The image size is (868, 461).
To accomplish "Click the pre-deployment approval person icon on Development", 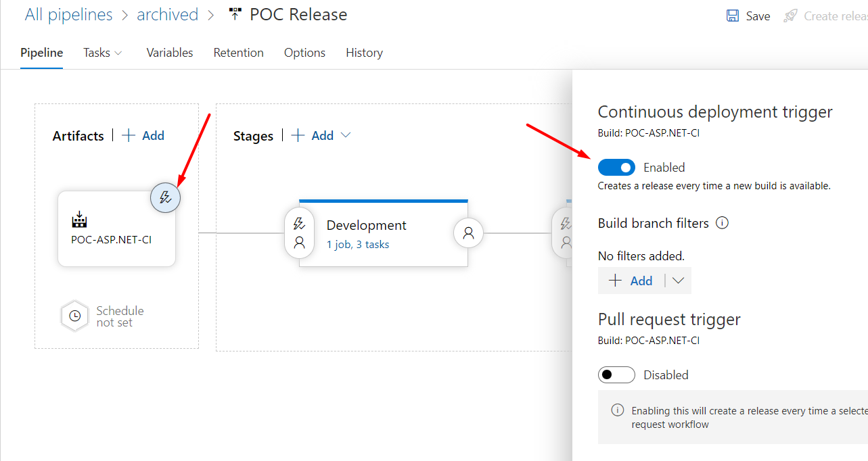I will (299, 243).
